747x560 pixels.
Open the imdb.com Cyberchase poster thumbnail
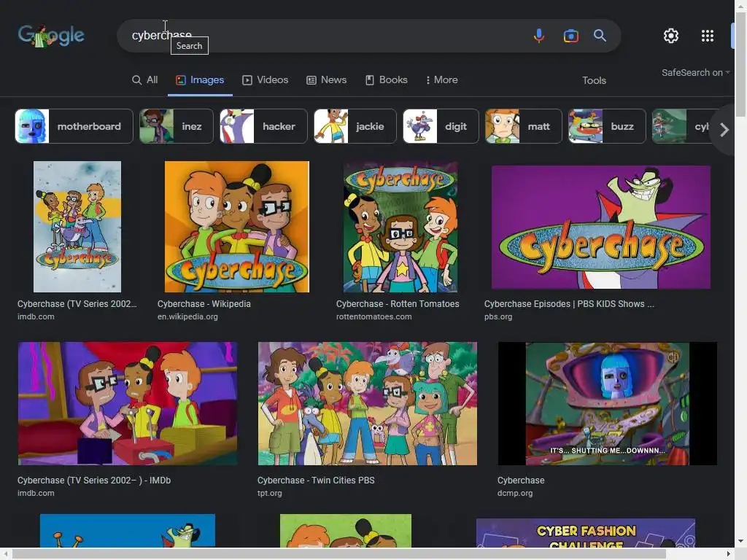click(x=77, y=227)
